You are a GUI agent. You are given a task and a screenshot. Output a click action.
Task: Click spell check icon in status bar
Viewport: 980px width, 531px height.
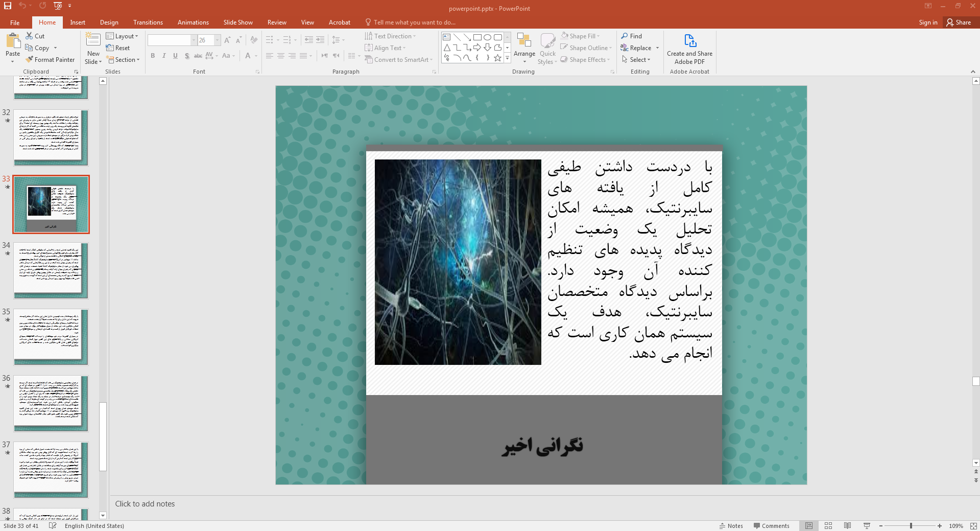[53, 525]
